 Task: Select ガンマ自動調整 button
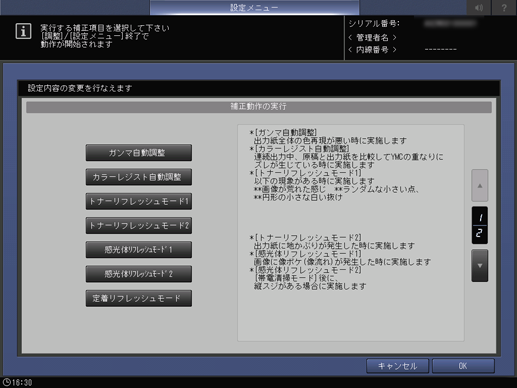(x=139, y=153)
